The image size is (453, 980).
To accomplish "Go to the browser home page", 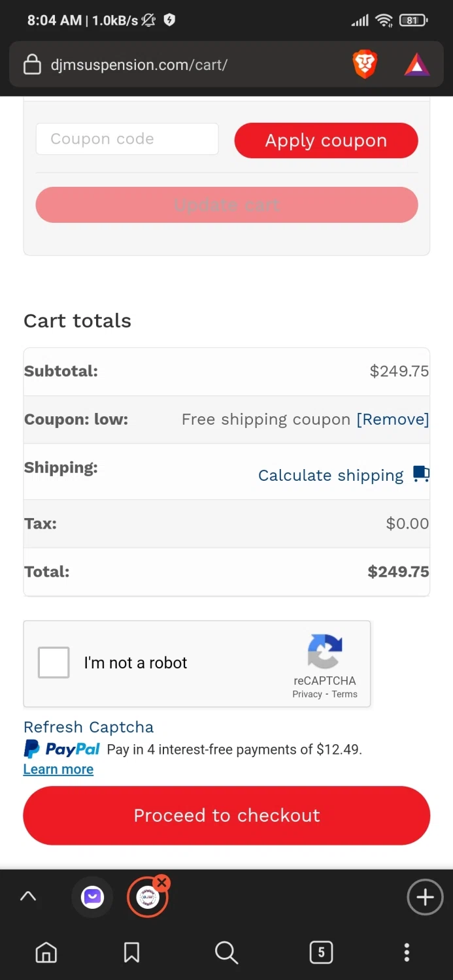I will point(46,953).
